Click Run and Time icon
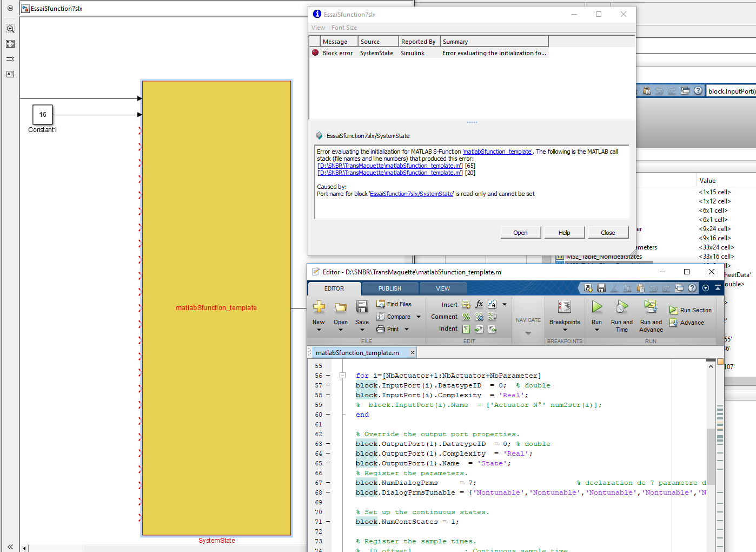The image size is (756, 552). coord(622,307)
